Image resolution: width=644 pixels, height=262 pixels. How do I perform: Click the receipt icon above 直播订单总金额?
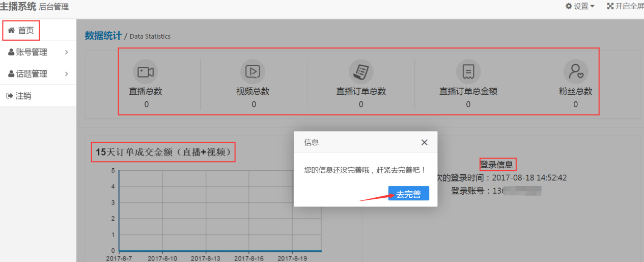coord(468,72)
